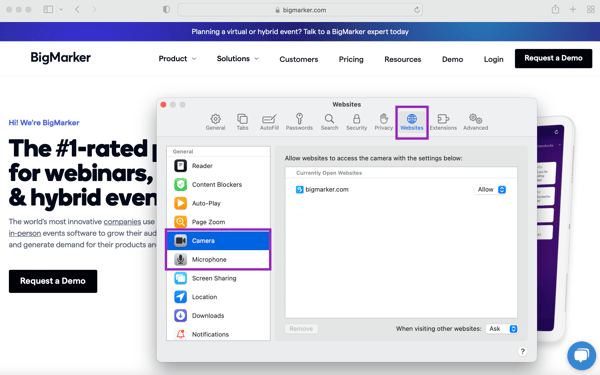The image size is (600, 375).
Task: Switch to the Advanced preferences tab
Action: point(476,122)
